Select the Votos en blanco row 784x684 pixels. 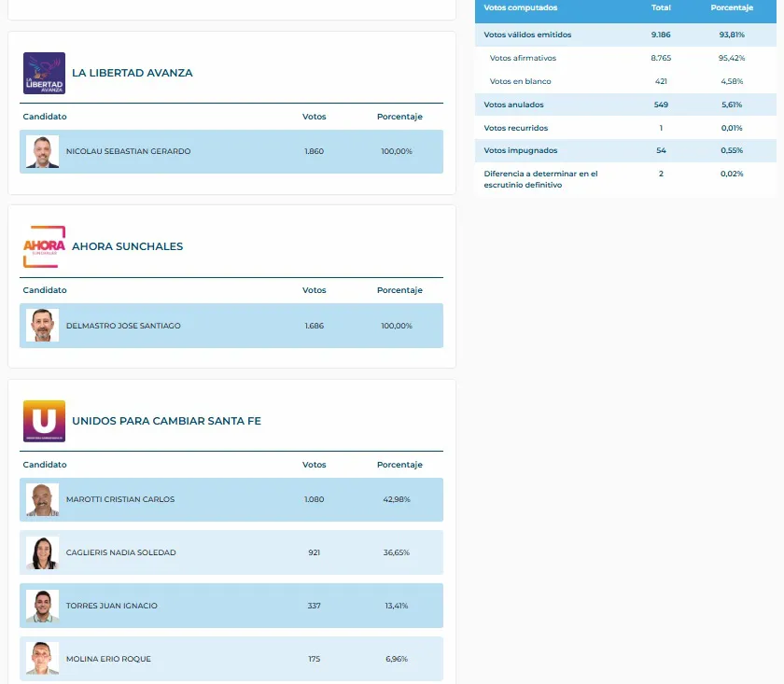tap(520, 81)
